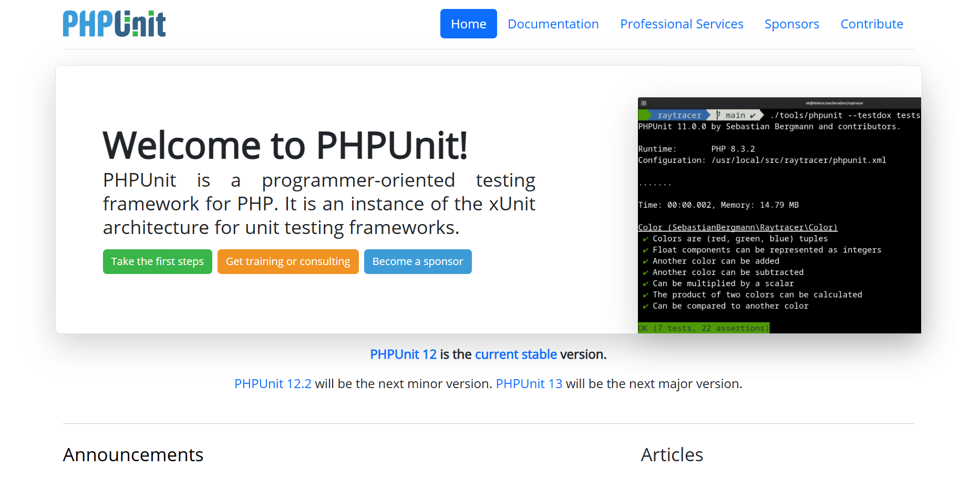Screen dimensions: 980x477
Task: Open the Home nav tab
Action: click(x=468, y=24)
